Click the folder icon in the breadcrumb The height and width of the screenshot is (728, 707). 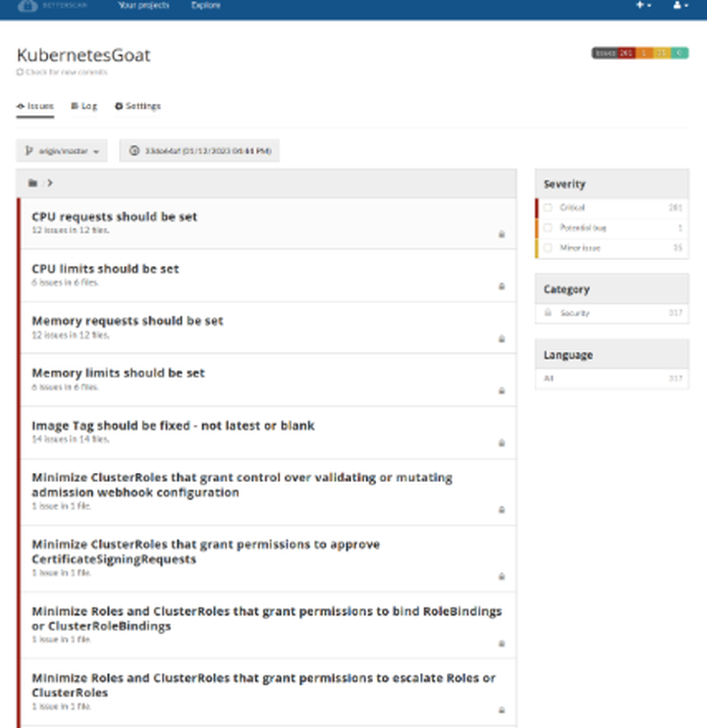click(33, 183)
